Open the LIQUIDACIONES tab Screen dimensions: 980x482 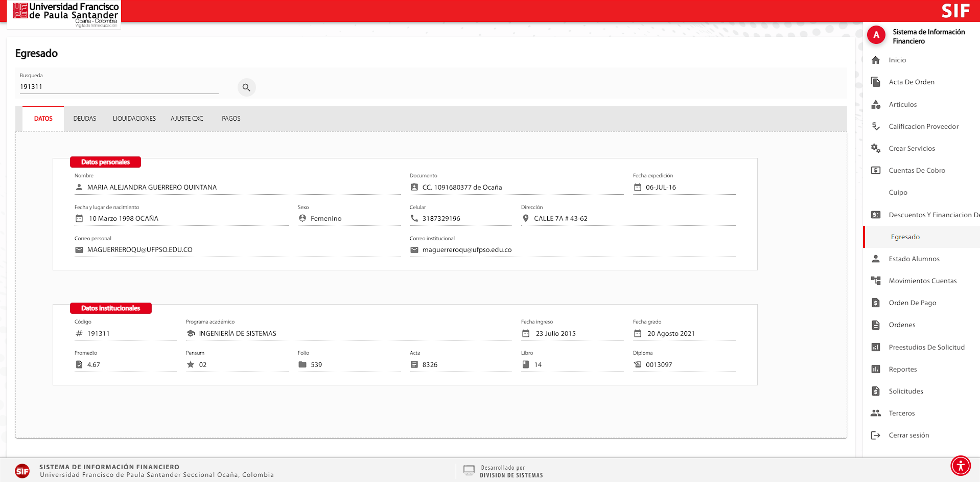134,119
